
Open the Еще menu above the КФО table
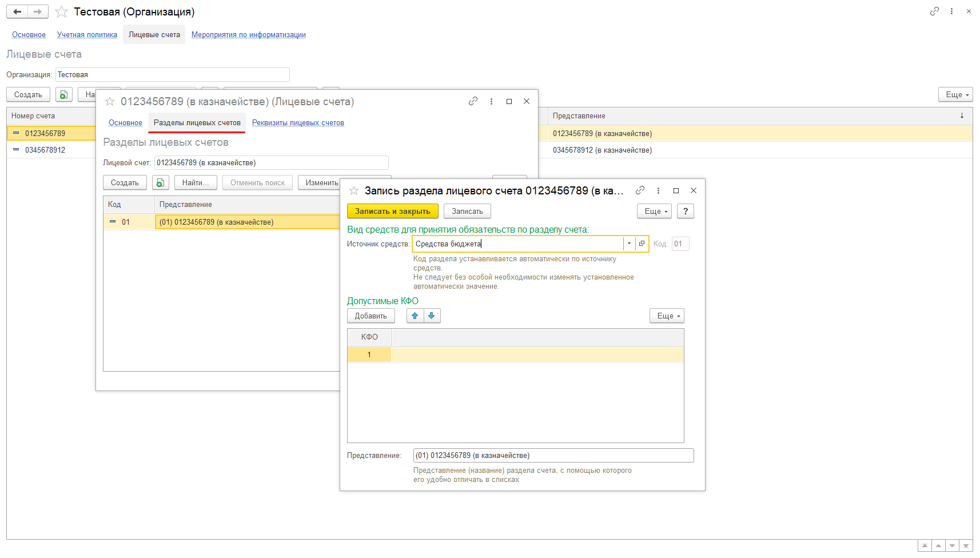pyautogui.click(x=667, y=316)
